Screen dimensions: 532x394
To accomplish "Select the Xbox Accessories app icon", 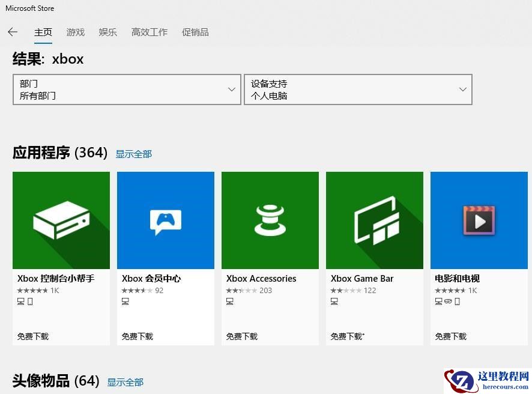I will (x=270, y=220).
